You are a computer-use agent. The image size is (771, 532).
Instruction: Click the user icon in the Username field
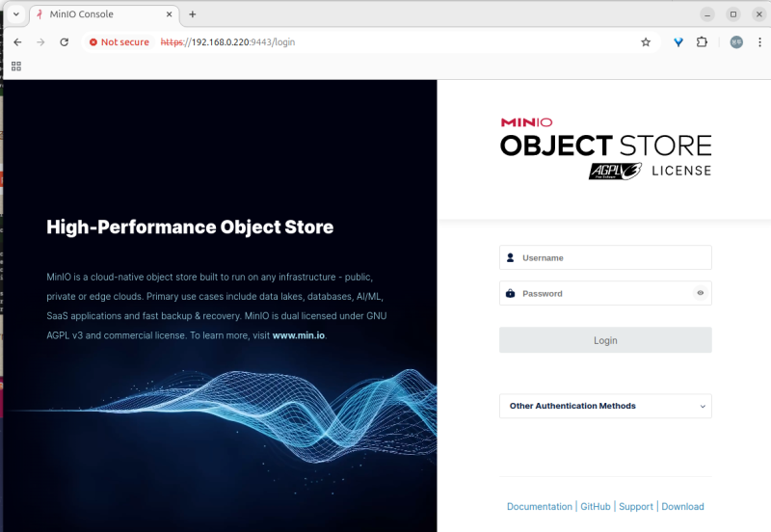(511, 257)
